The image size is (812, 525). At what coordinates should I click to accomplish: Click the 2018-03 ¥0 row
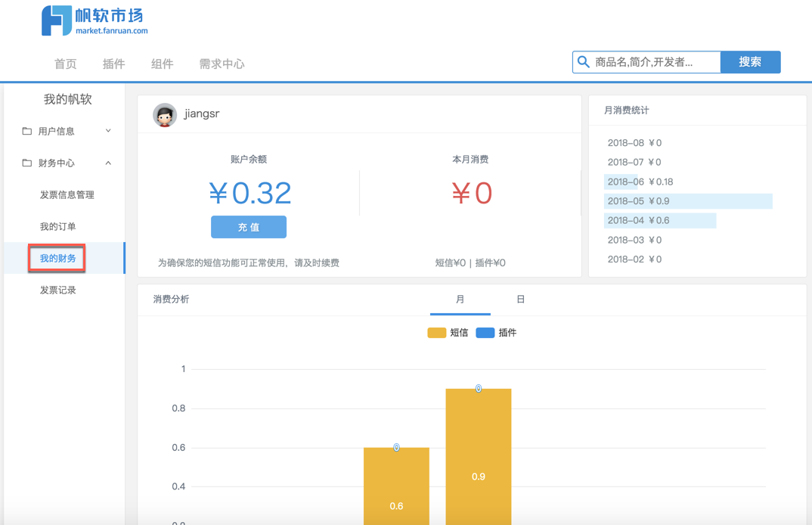pyautogui.click(x=634, y=240)
